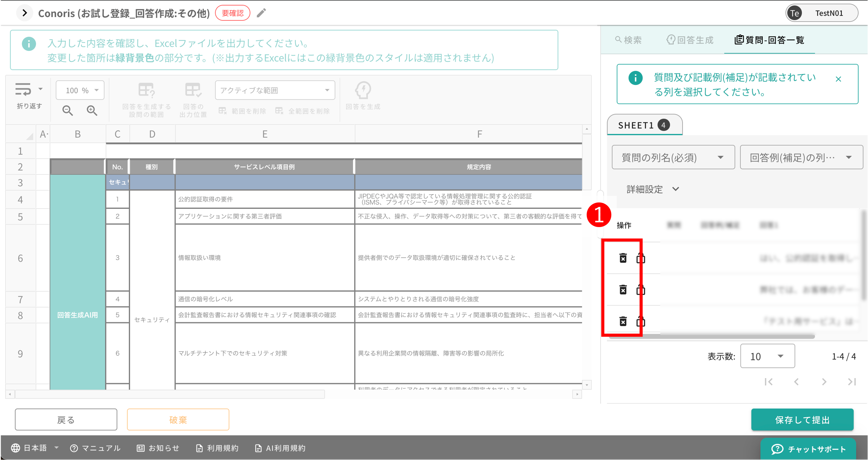Viewport: 868px width, 460px height.
Task: Click trash icon in third row
Action: [x=623, y=321]
